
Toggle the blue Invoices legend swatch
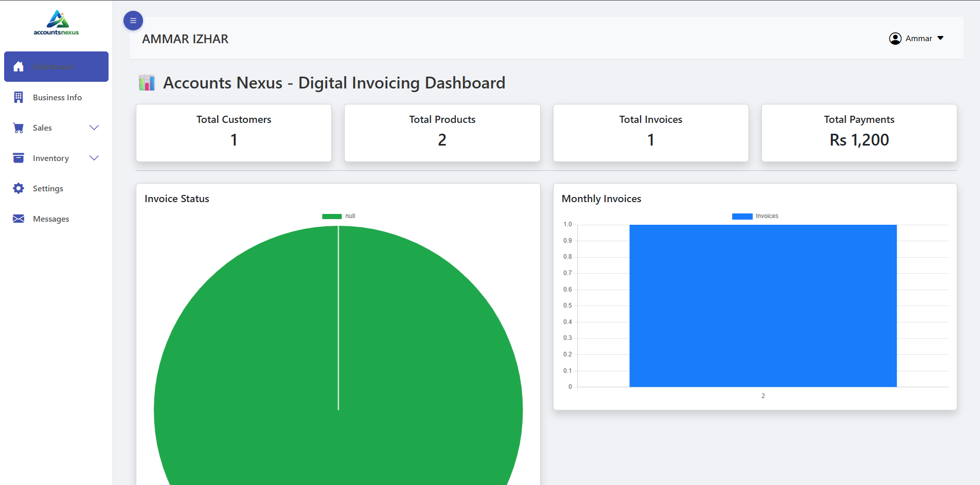click(742, 216)
